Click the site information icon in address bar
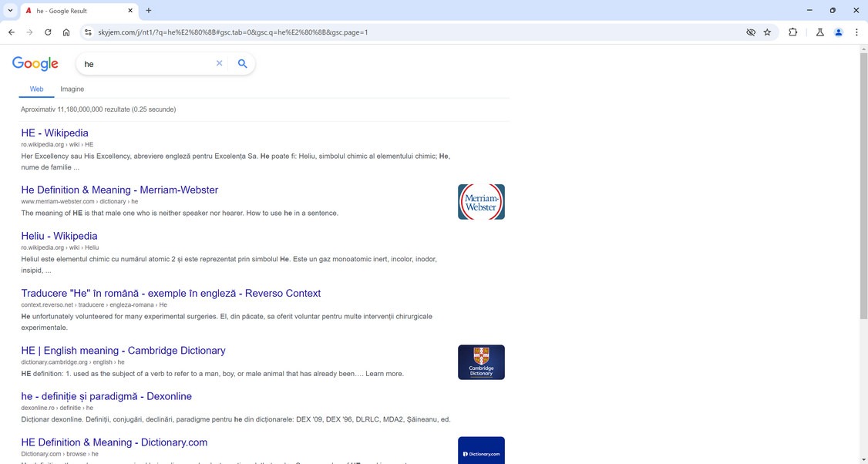 pos(88,32)
